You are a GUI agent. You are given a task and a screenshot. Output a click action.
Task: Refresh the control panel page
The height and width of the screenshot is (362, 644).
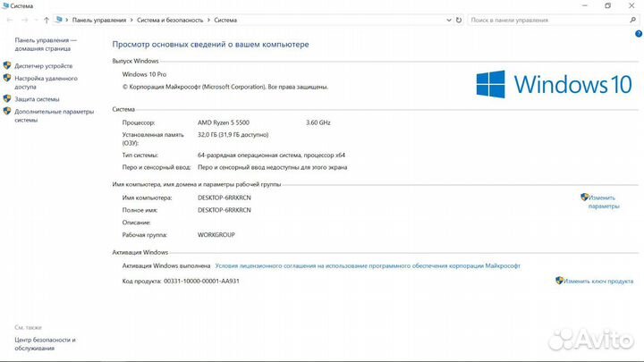(459, 20)
